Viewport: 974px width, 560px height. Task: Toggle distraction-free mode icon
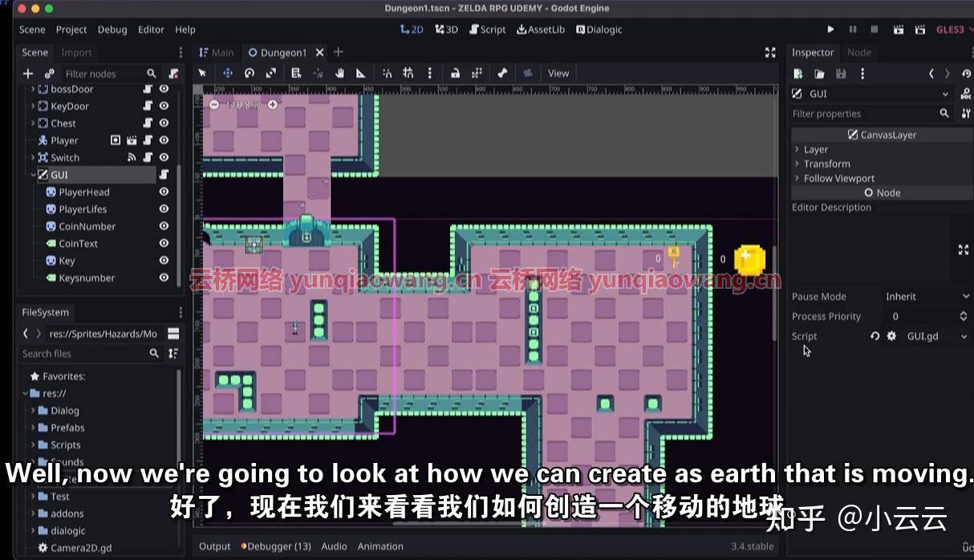click(770, 52)
